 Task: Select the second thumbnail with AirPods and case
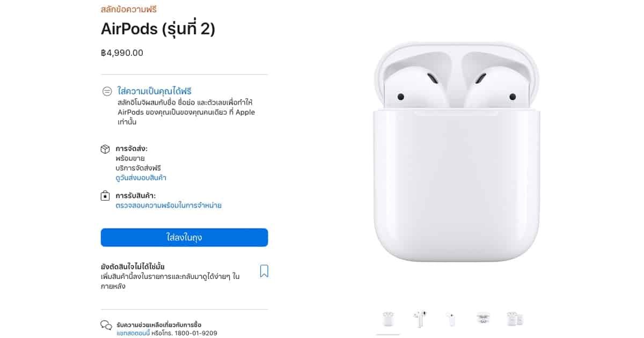[x=420, y=319]
